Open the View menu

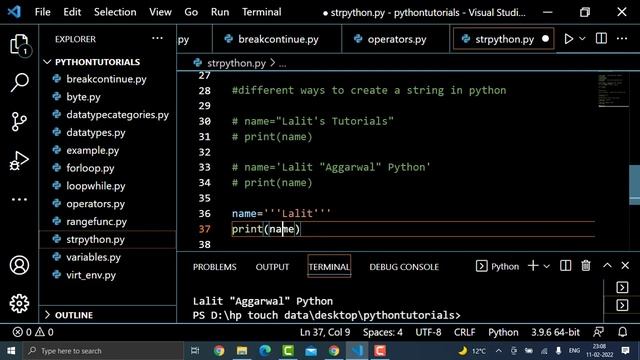pyautogui.click(x=160, y=12)
